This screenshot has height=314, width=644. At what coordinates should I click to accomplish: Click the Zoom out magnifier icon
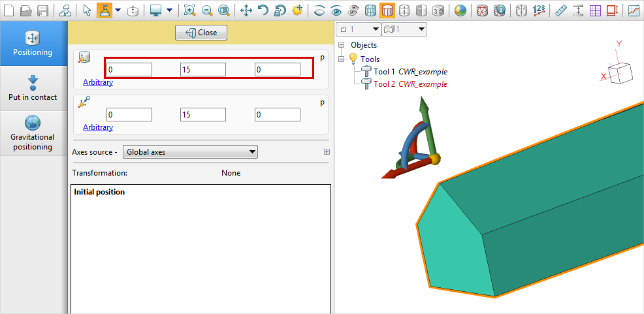coord(207,10)
